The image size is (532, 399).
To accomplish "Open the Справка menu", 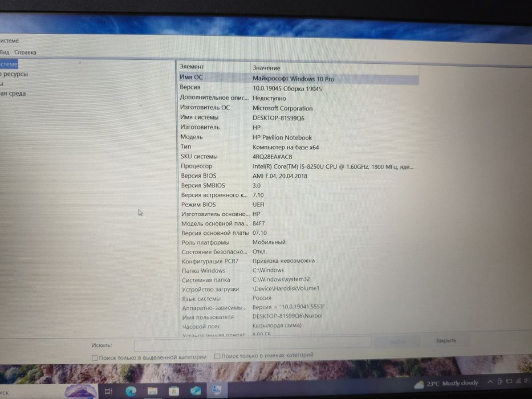I will (x=25, y=52).
